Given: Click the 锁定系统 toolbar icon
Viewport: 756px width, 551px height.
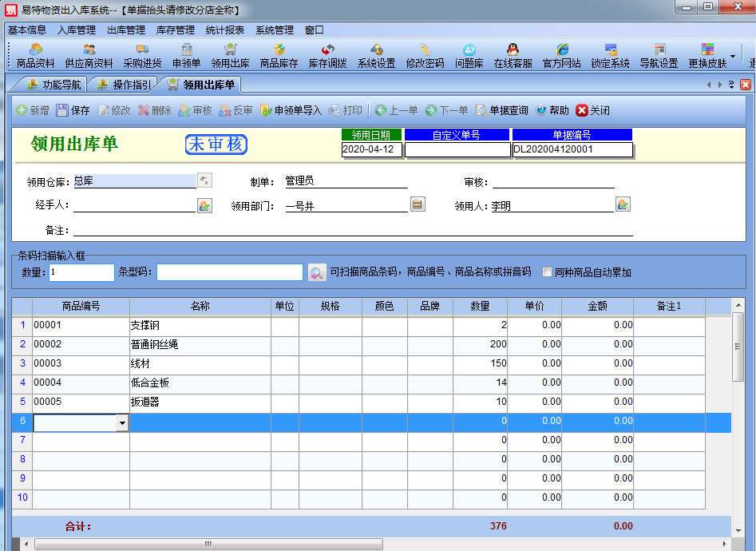Looking at the screenshot, I should tap(610, 55).
